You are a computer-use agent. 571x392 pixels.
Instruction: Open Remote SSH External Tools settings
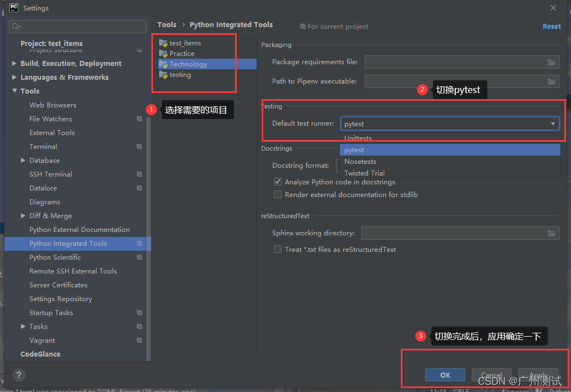tap(73, 271)
